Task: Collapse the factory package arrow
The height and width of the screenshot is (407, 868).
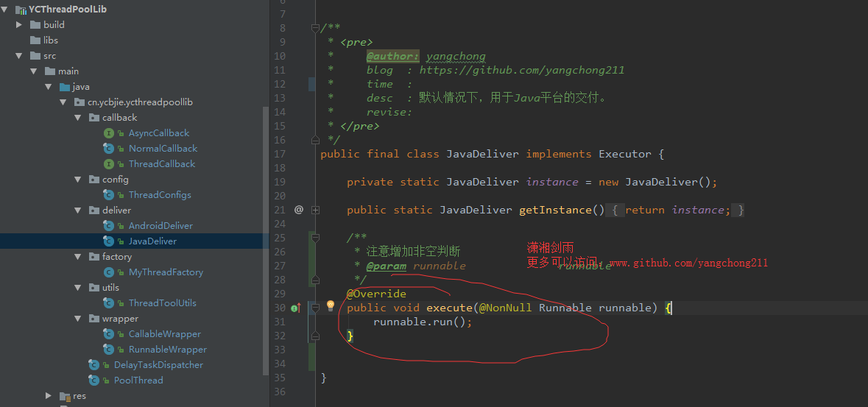Action: click(x=77, y=257)
